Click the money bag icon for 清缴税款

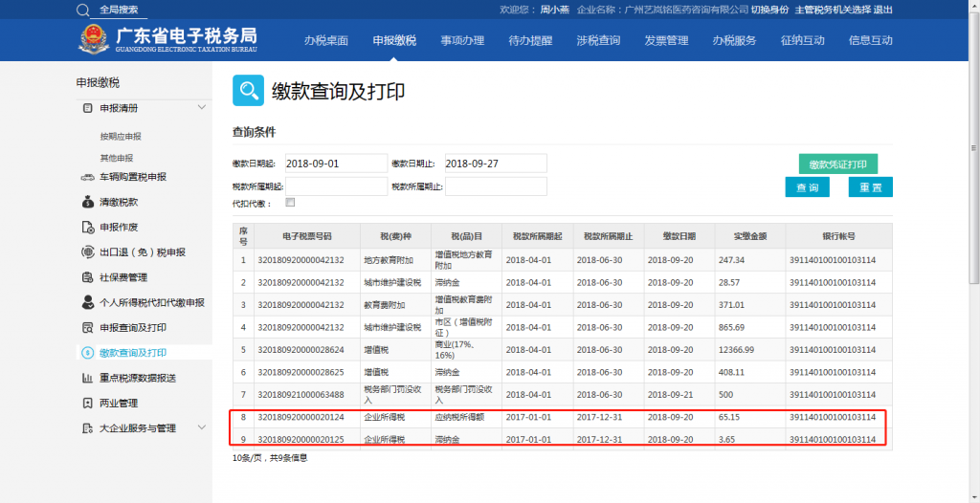tap(87, 202)
